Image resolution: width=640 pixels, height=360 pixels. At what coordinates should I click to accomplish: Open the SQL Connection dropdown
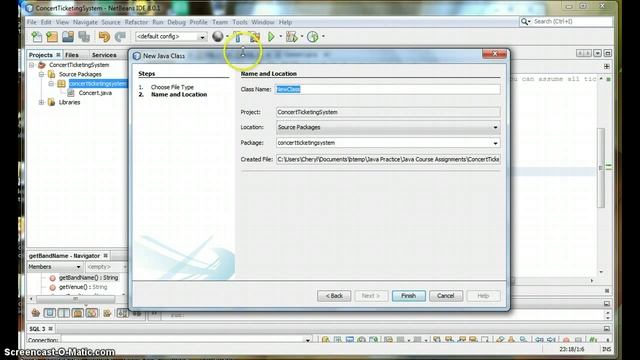tap(308, 340)
